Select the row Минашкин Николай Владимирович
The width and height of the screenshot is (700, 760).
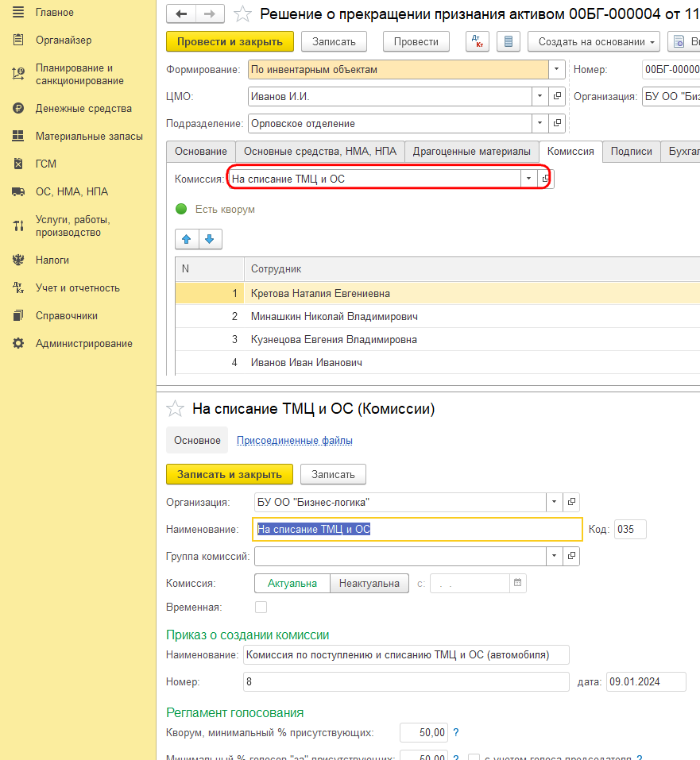[438, 317]
